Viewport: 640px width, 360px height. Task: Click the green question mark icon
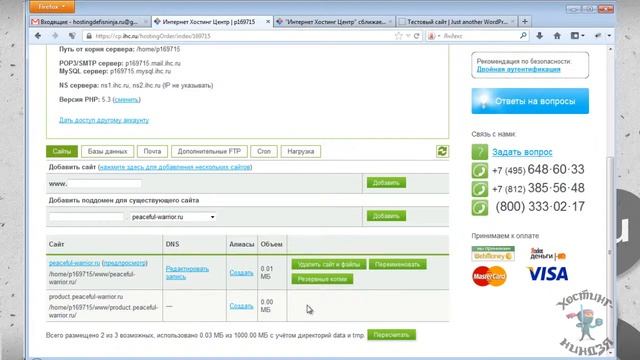[480, 152]
